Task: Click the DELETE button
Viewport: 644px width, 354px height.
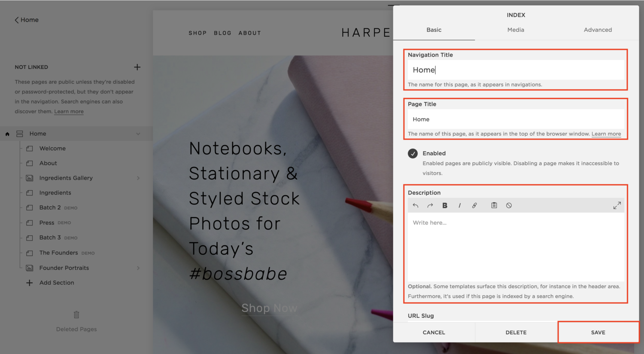Action: point(516,332)
